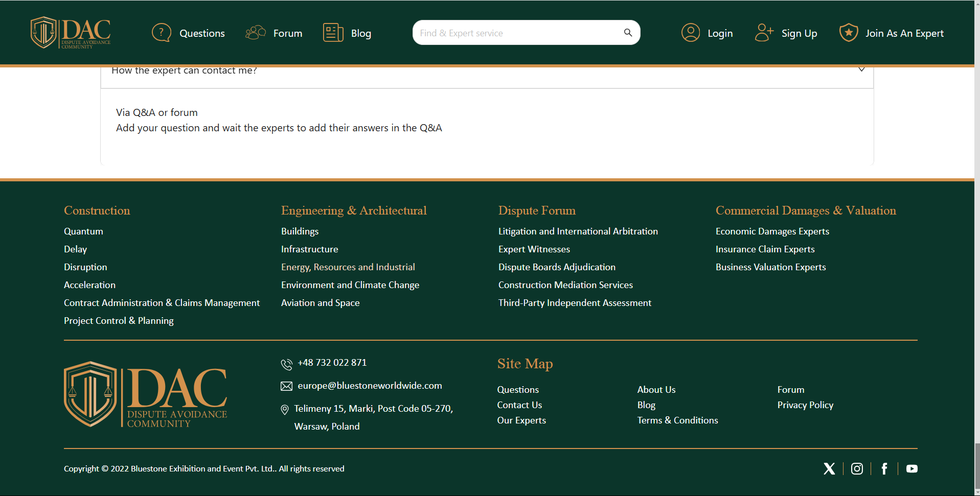
Task: Click the Construction category heading
Action: tap(97, 210)
